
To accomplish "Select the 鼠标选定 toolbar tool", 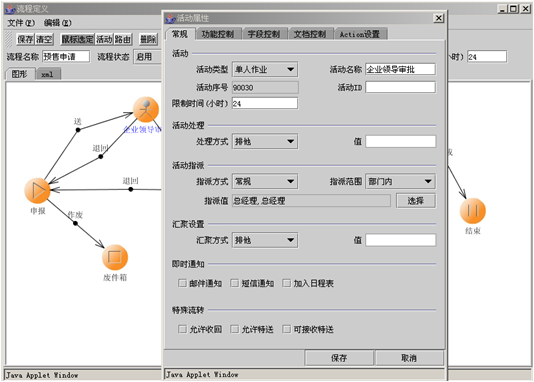I will click(77, 39).
